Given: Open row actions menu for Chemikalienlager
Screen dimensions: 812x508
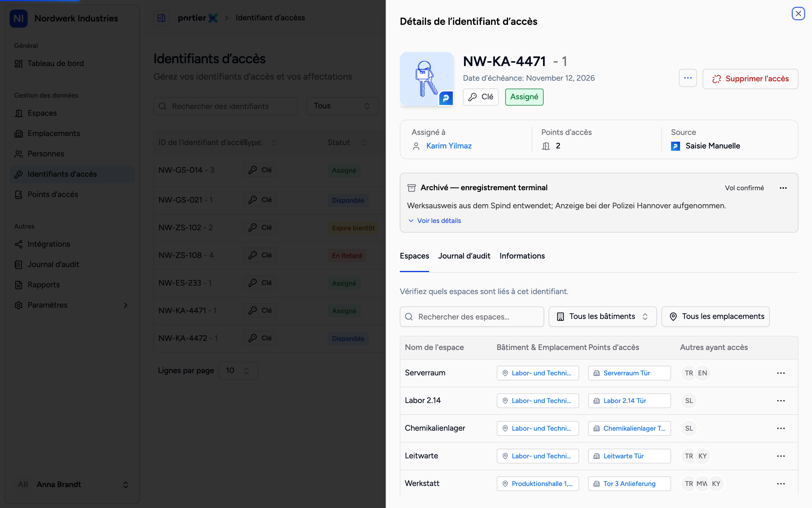Looking at the screenshot, I should click(x=781, y=428).
